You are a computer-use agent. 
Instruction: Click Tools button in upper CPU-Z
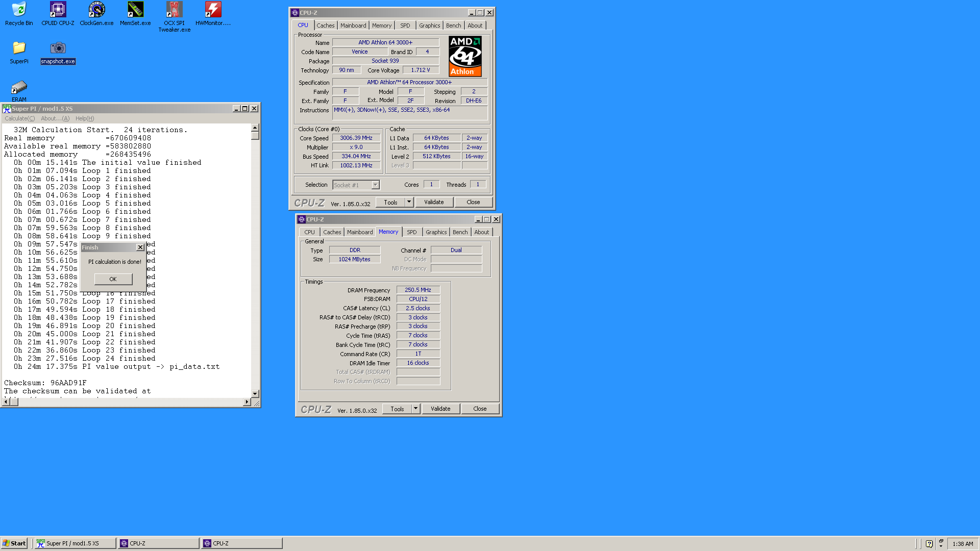point(390,202)
